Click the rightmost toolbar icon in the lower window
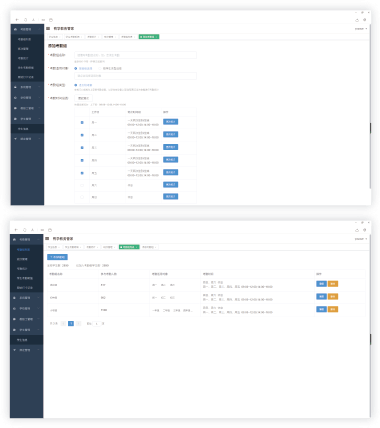Viewport: 380px width, 428px height. pos(365,230)
